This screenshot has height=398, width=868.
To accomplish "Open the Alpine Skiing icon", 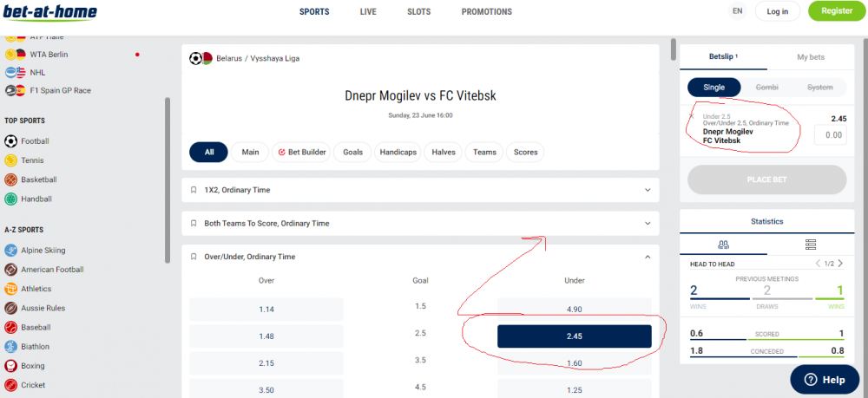I will point(11,249).
